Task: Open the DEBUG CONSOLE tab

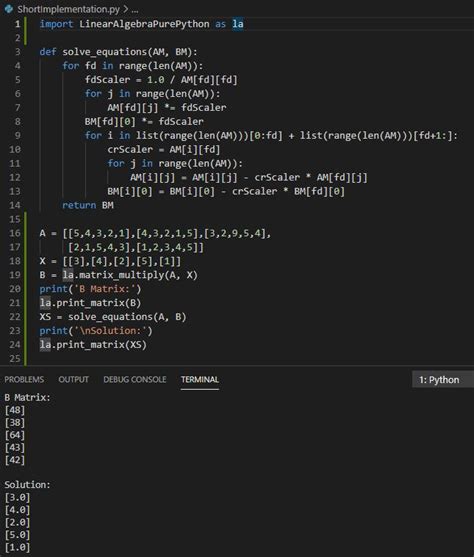Action: 135,379
